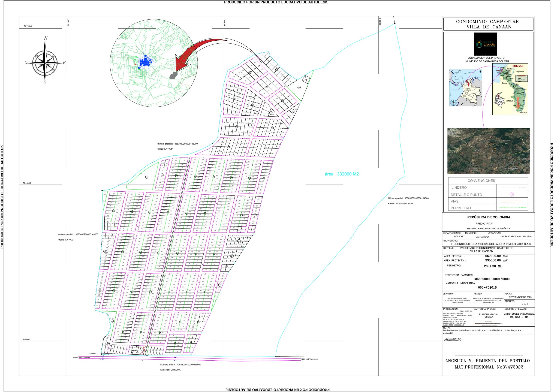Viewport: 554px width, 392px height.
Task: Open the Colombia country map thumbnail
Action: click(x=465, y=88)
